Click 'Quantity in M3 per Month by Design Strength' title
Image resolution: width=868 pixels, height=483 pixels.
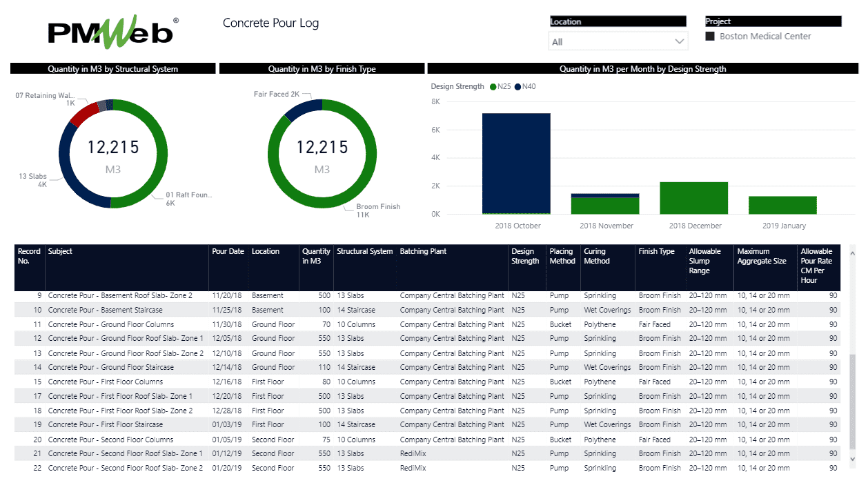pyautogui.click(x=642, y=69)
